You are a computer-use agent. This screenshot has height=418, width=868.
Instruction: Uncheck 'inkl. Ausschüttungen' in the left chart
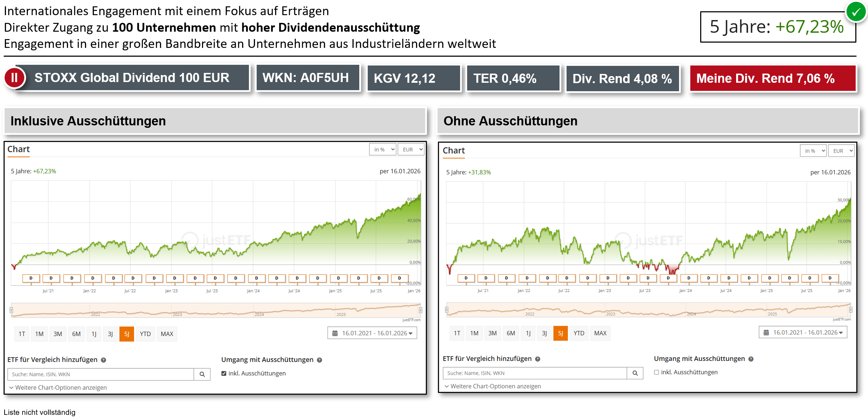[224, 373]
